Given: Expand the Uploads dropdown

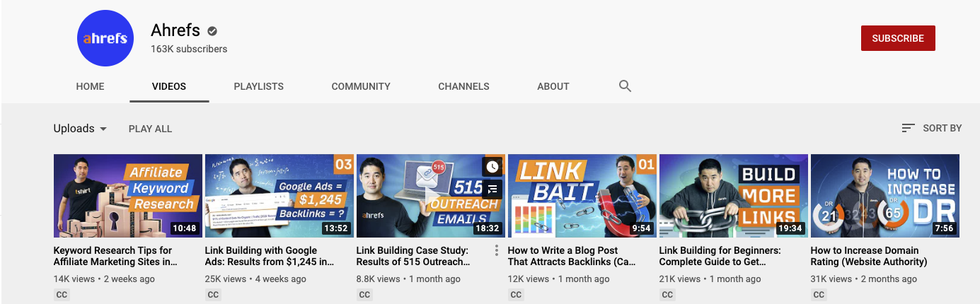Looking at the screenshot, I should pyautogui.click(x=80, y=129).
